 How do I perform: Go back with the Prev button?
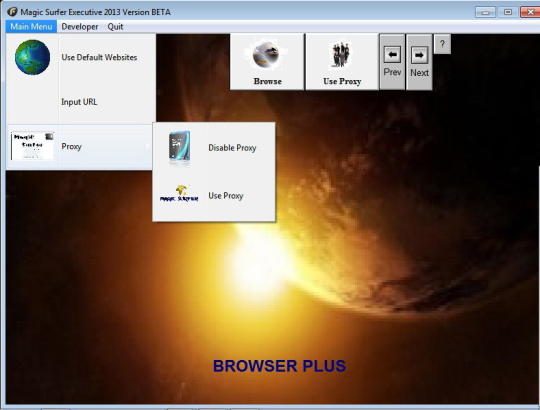(392, 62)
